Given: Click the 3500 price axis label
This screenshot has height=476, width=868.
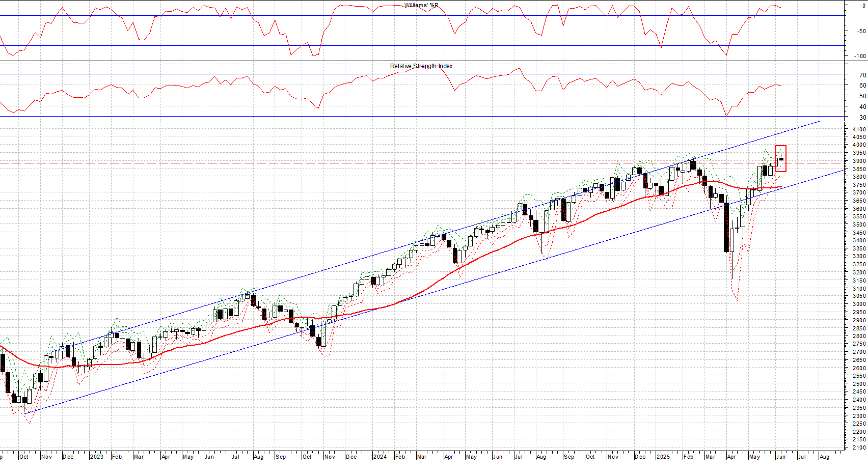Looking at the screenshot, I should [858, 225].
